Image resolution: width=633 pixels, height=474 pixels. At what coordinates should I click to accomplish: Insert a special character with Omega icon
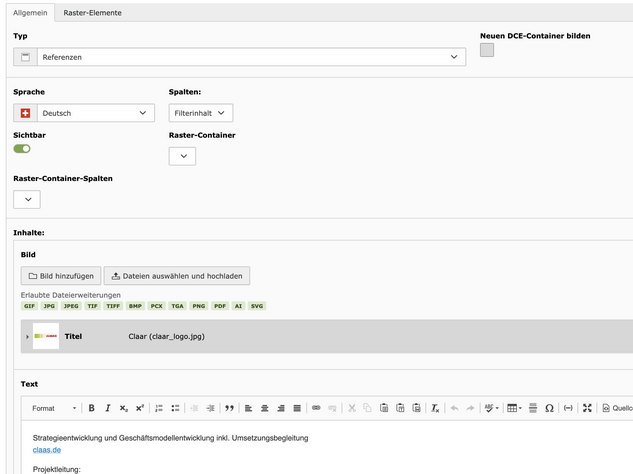click(x=549, y=408)
